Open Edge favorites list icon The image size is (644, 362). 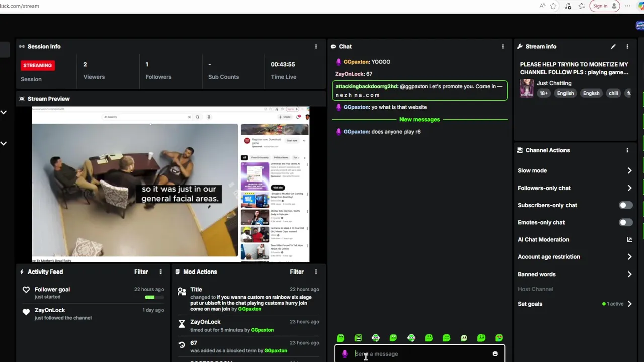tap(582, 6)
